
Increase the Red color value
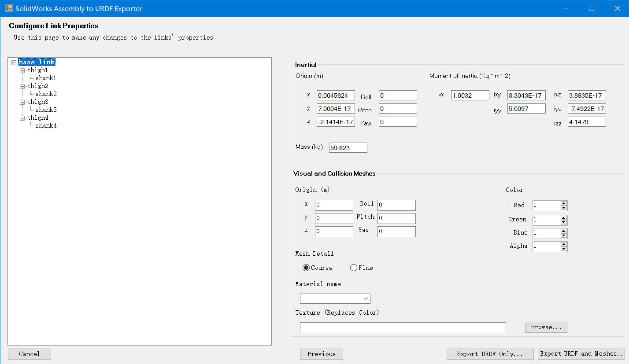tap(563, 203)
